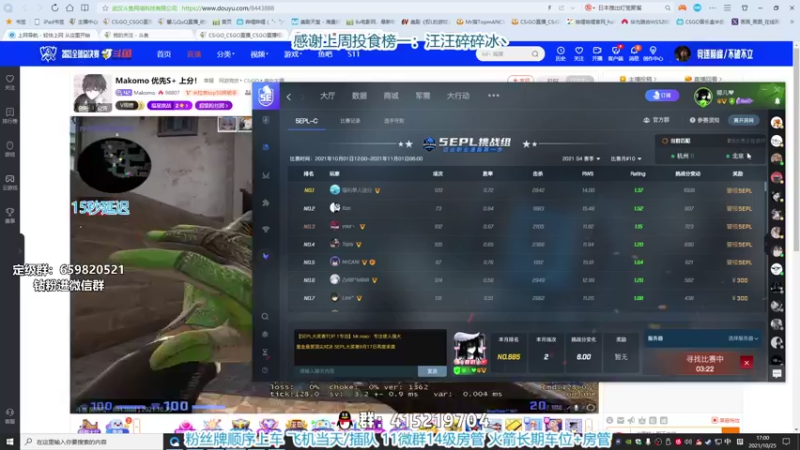Click the crossed-swords icon in 5E sidebar

click(266, 175)
